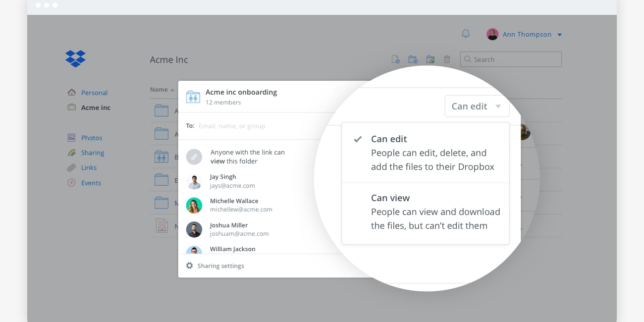Click the new folder toolbar icon
This screenshot has height=322, width=644.
tap(413, 59)
